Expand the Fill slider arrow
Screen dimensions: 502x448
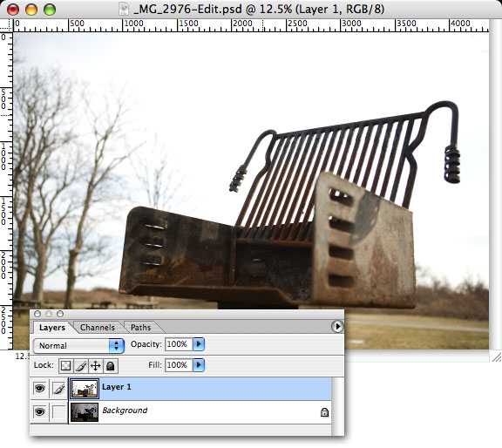(199, 364)
